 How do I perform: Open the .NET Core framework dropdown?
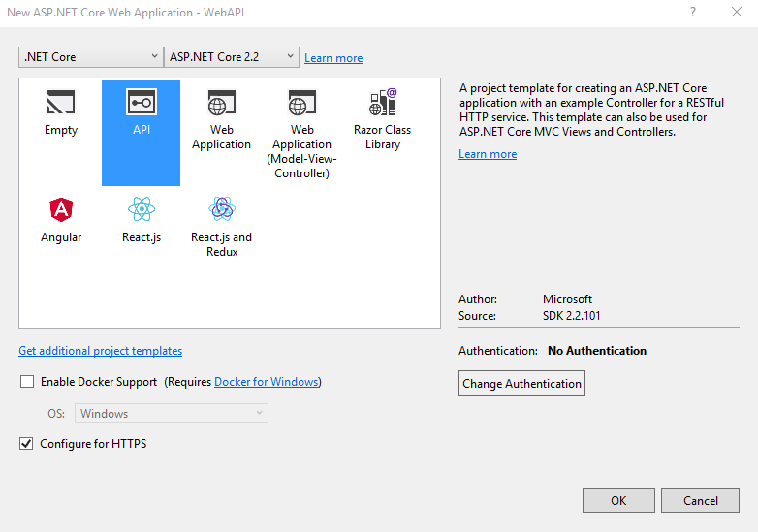point(91,57)
